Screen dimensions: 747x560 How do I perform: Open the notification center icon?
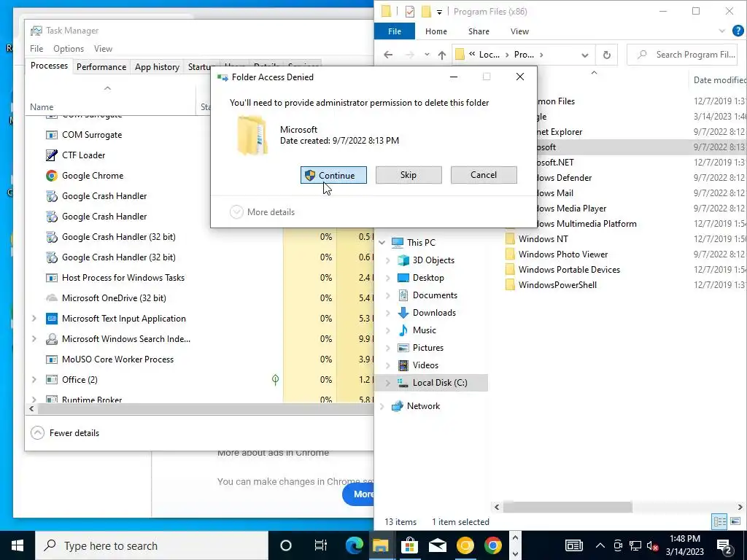click(x=724, y=545)
